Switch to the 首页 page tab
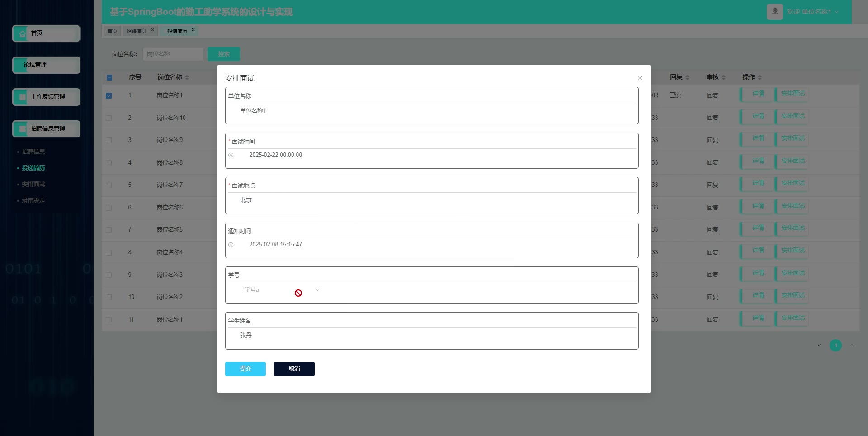Screen dimensions: 868x436 click(112, 31)
